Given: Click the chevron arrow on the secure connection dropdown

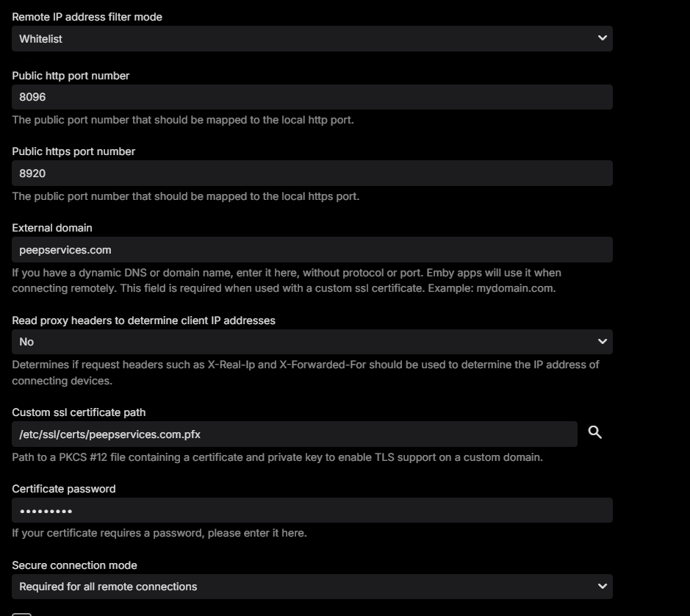Looking at the screenshot, I should 603,586.
